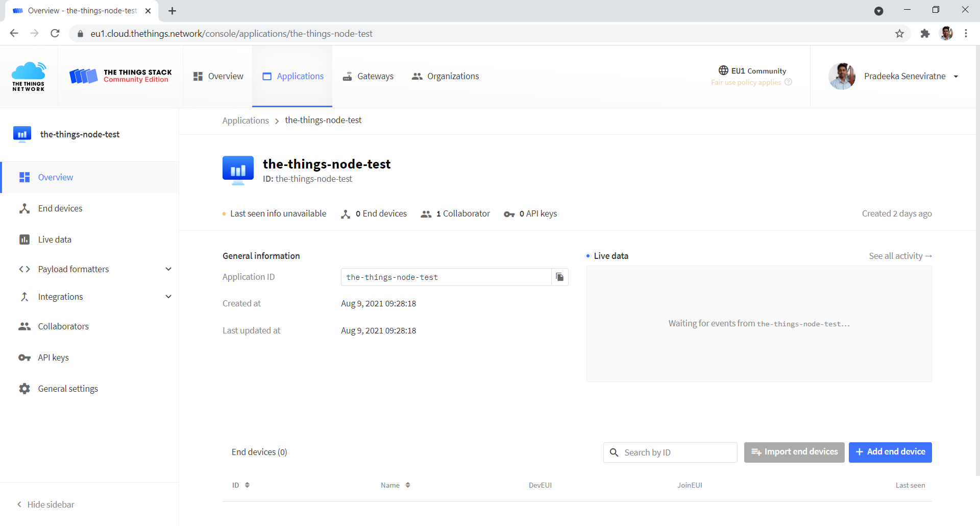Click Add end device button
Screen dimensions: 980x526
click(x=890, y=452)
